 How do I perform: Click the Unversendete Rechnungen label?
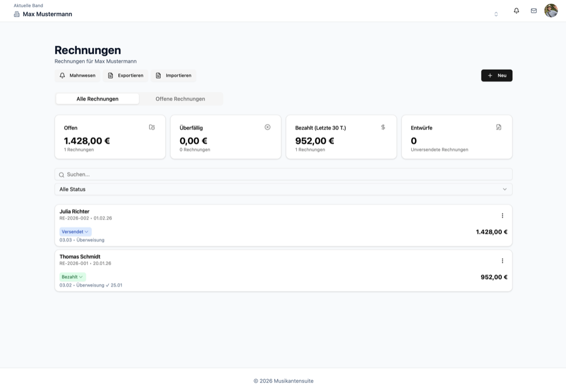439,149
